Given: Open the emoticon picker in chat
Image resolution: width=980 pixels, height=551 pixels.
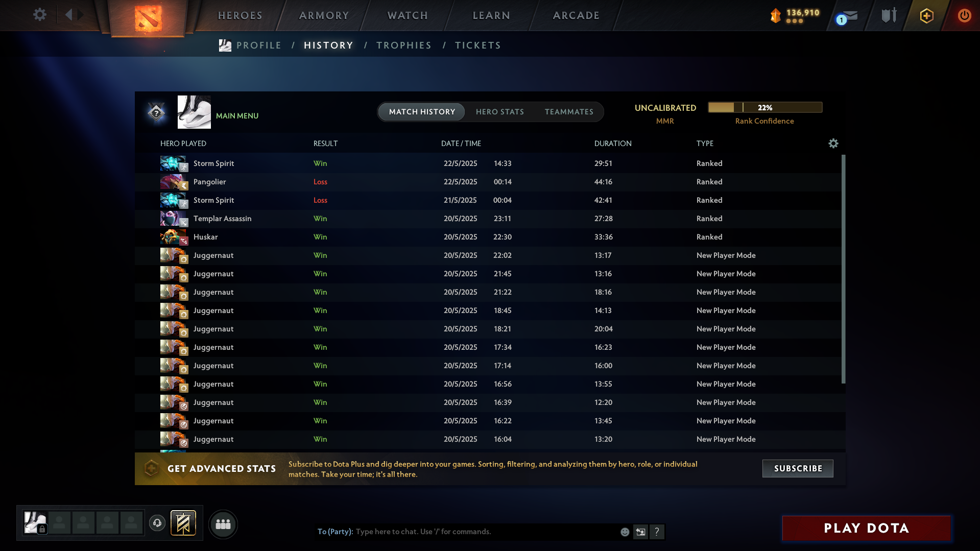Looking at the screenshot, I should 625,532.
